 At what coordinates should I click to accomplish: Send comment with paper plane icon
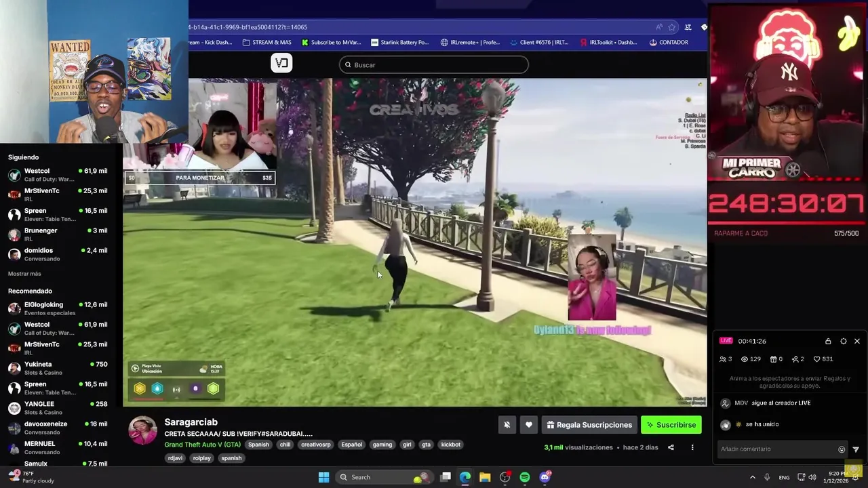(856, 449)
